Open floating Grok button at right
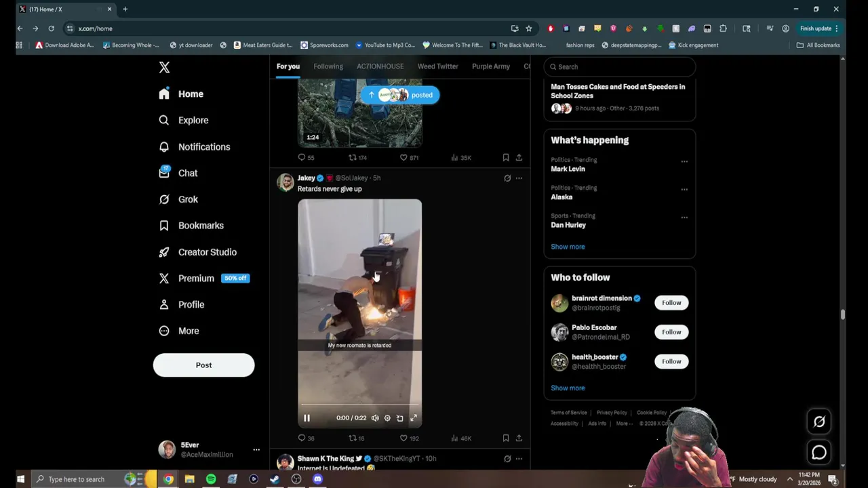868x488 pixels. tap(819, 422)
